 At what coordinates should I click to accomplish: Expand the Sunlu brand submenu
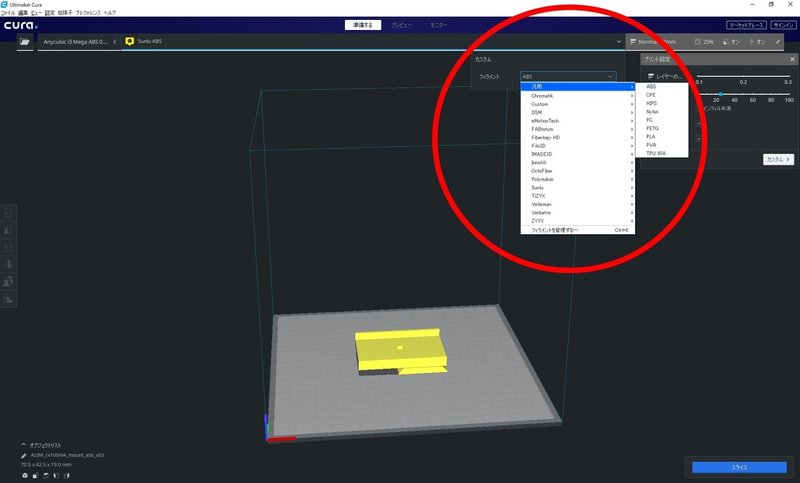pyautogui.click(x=578, y=188)
